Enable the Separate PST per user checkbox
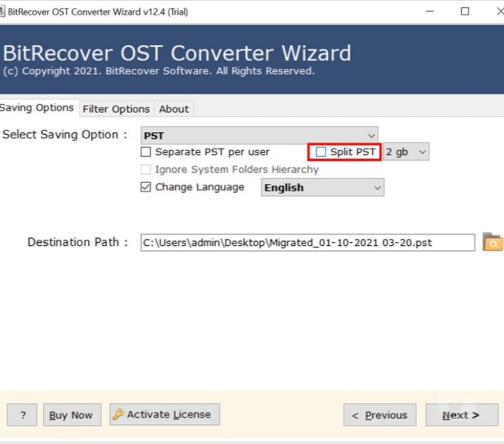The width and height of the screenshot is (504, 444). coord(146,152)
